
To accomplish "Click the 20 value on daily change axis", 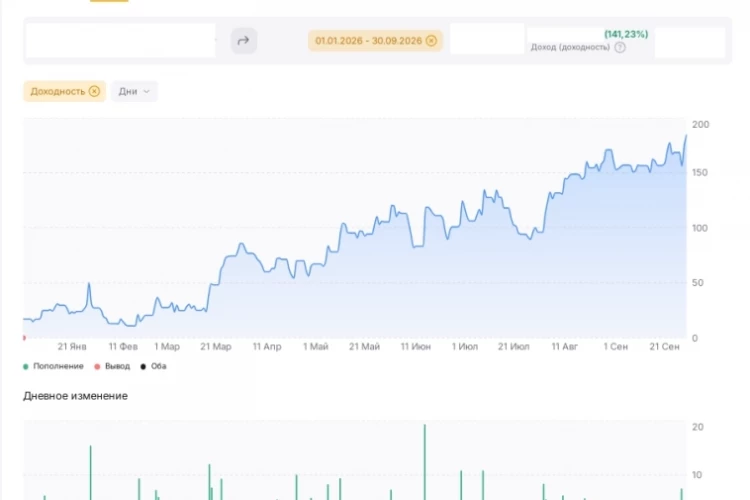I will 698,427.
